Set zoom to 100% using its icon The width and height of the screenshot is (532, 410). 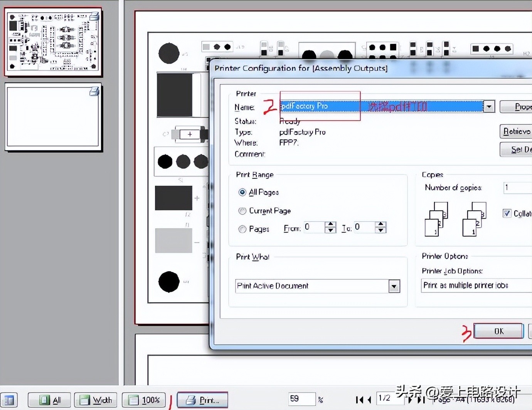pos(143,400)
